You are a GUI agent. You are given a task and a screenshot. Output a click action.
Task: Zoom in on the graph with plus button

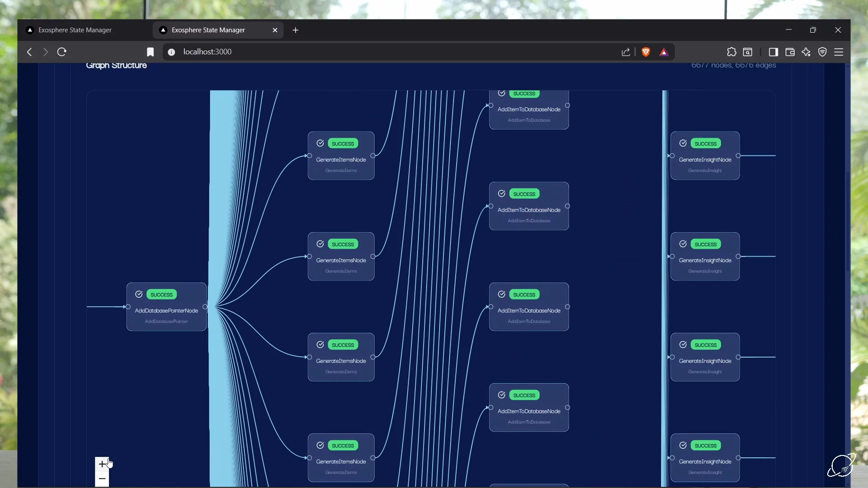(102, 463)
